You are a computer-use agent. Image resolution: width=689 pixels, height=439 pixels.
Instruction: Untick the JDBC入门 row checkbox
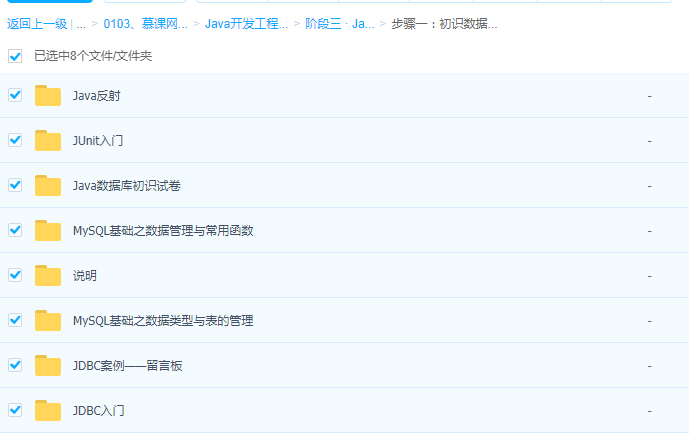pos(15,410)
